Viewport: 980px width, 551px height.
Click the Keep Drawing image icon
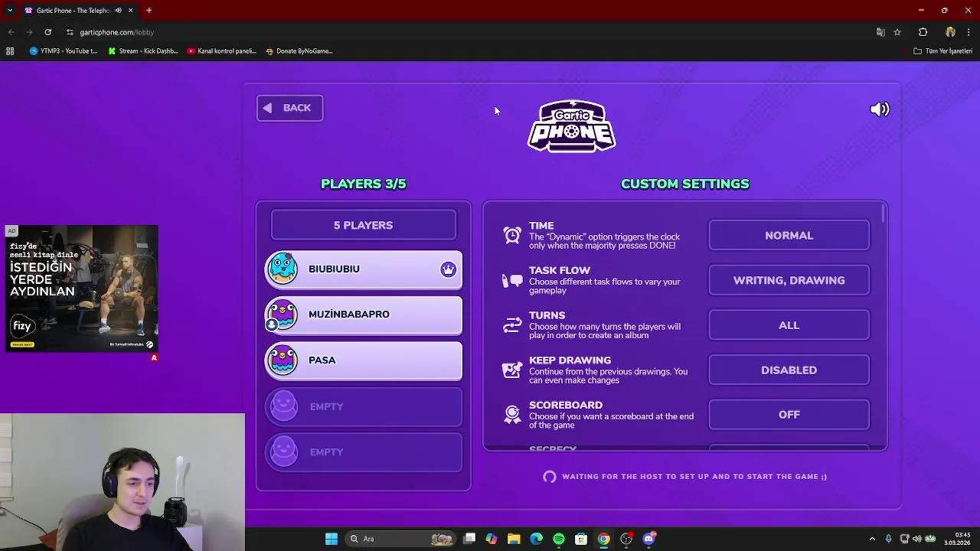(x=512, y=370)
